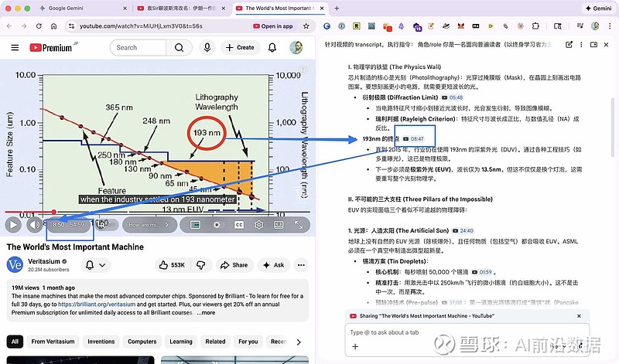Expand the description with ...more
The image size is (619, 364).
[x=206, y=313]
